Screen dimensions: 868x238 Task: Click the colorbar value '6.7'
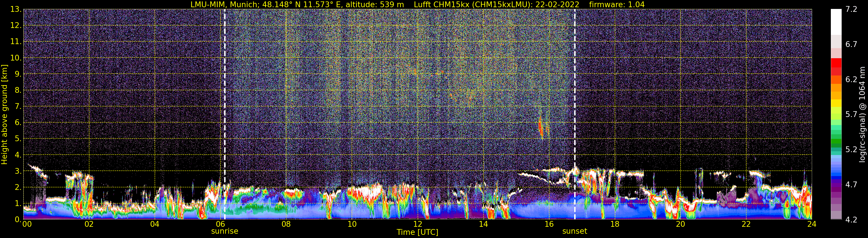point(851,44)
